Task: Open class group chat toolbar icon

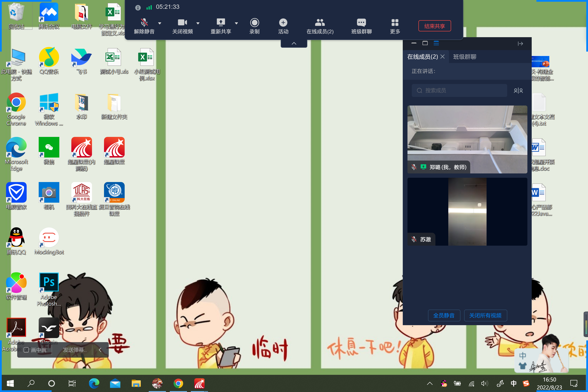Action: pos(361,23)
